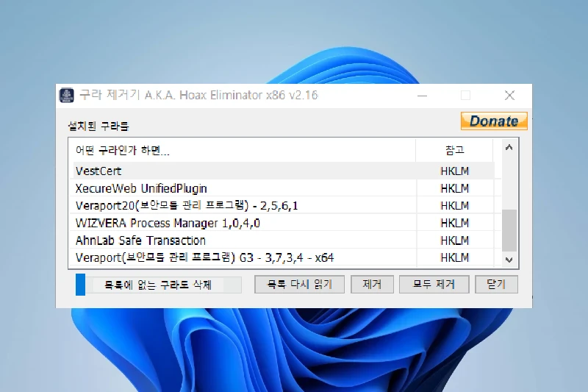
Task: Click HKLM cell in VestCert row
Action: [x=454, y=171]
